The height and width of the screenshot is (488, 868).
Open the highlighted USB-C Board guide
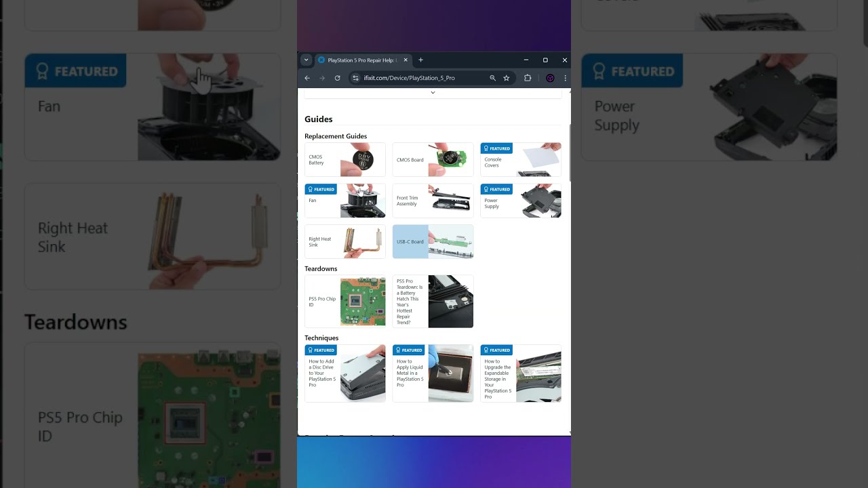(x=433, y=242)
